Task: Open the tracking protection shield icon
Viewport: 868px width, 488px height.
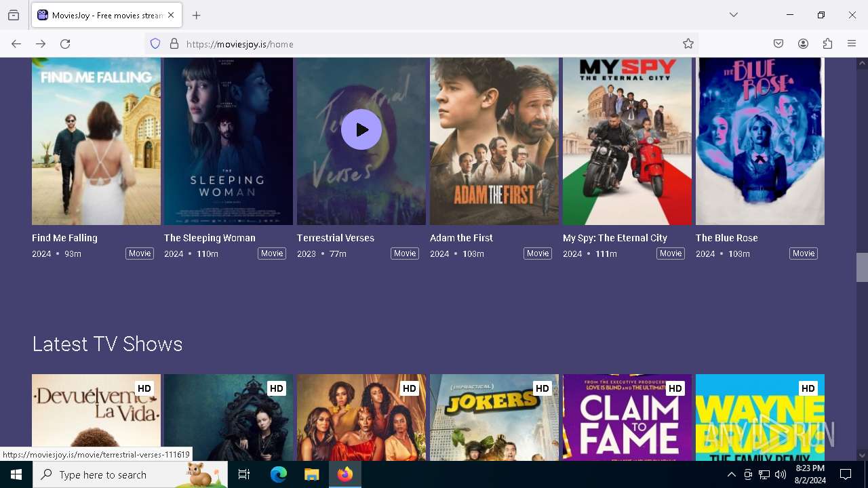Action: click(x=155, y=44)
